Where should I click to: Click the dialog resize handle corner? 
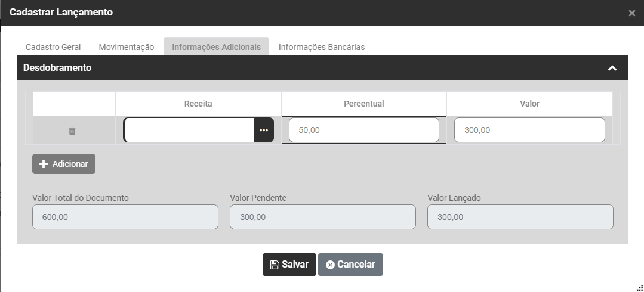640,287
